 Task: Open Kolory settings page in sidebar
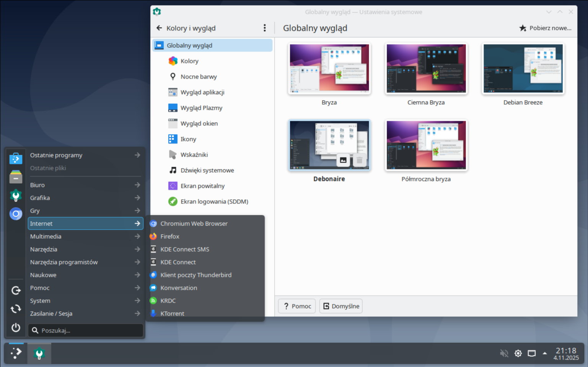pyautogui.click(x=189, y=61)
